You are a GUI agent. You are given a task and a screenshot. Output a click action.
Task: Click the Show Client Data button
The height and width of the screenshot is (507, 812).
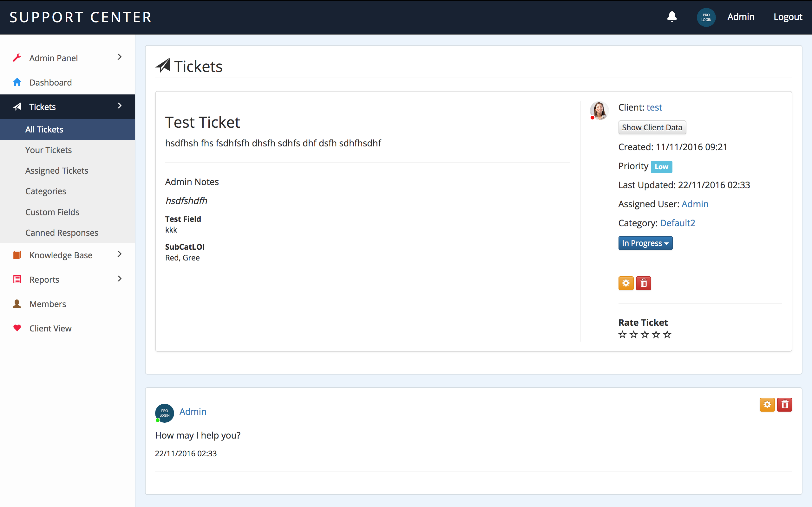pyautogui.click(x=652, y=127)
